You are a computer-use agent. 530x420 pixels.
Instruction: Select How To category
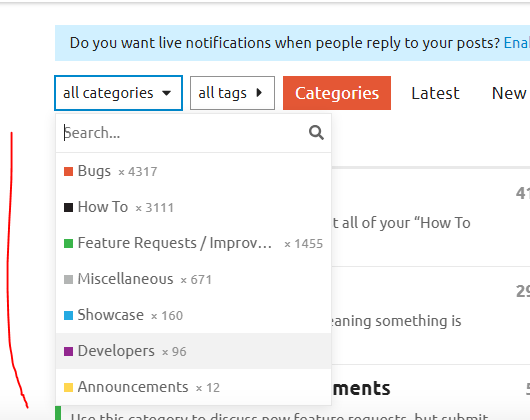pos(193,207)
